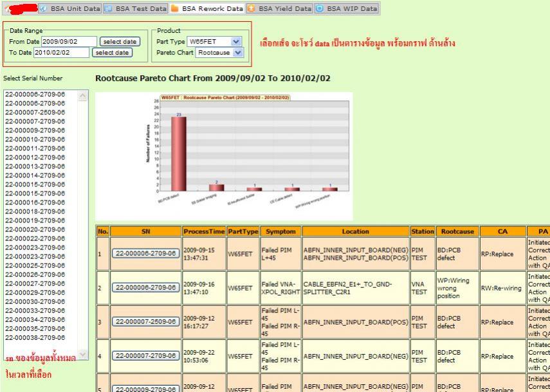Open the Part Type dropdown showing W65FET

pyautogui.click(x=214, y=41)
